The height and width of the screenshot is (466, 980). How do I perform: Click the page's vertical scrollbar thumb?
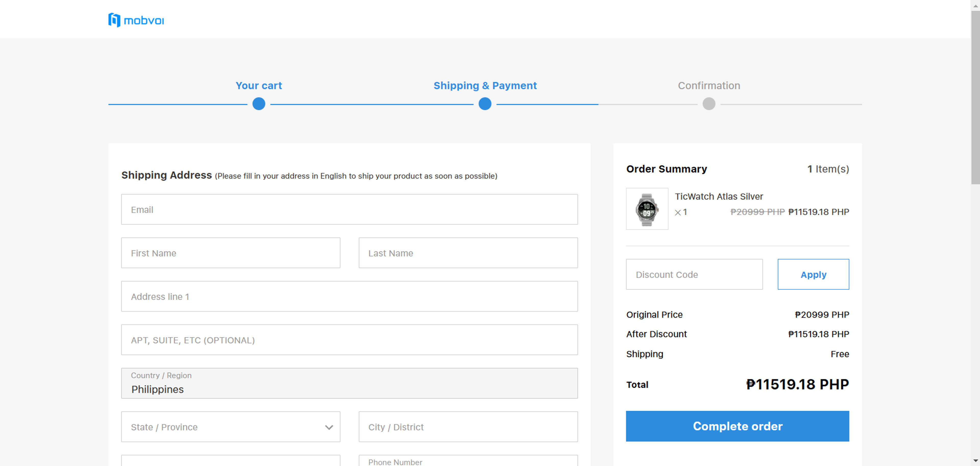pos(975,97)
